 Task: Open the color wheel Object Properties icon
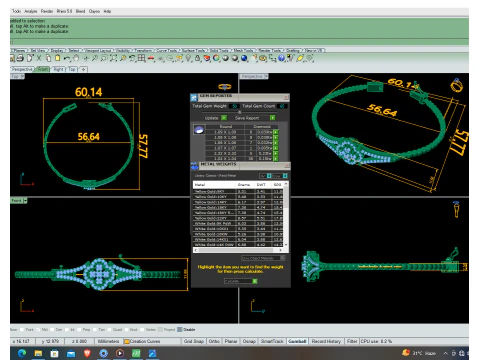(x=216, y=58)
